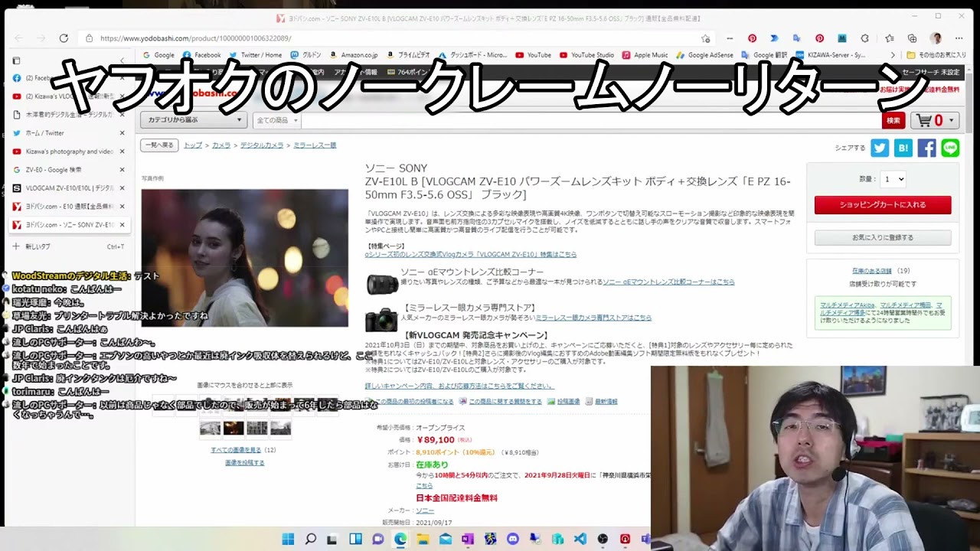Open taskbar search magnifier icon
This screenshot has height=551, width=980.
coord(310,540)
